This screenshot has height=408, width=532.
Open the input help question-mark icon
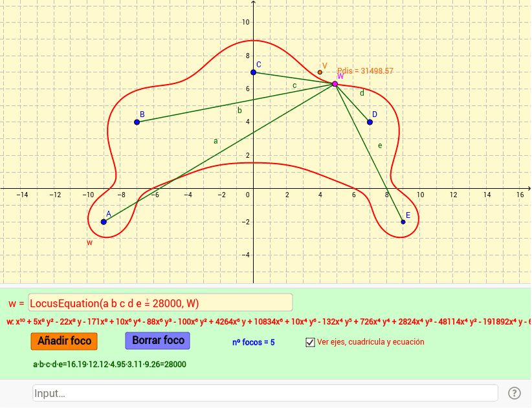(x=515, y=393)
